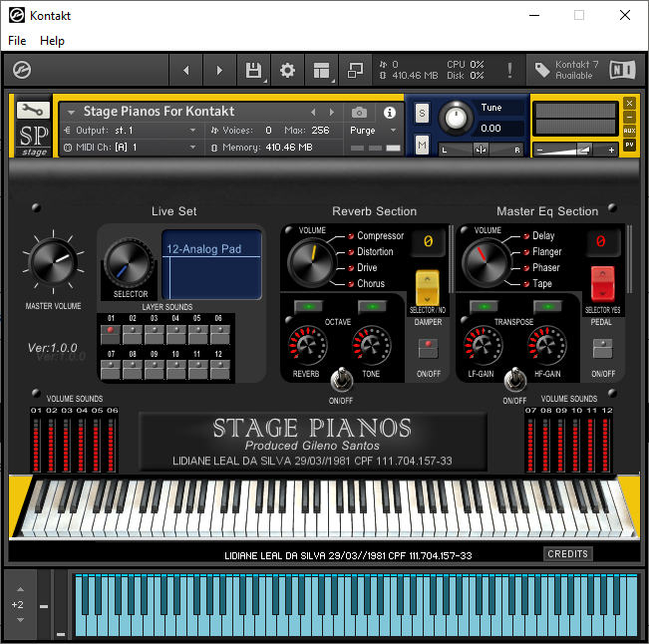This screenshot has width=649, height=644.
Task: Toggle the Pedal ON/OFF button
Action: click(602, 349)
